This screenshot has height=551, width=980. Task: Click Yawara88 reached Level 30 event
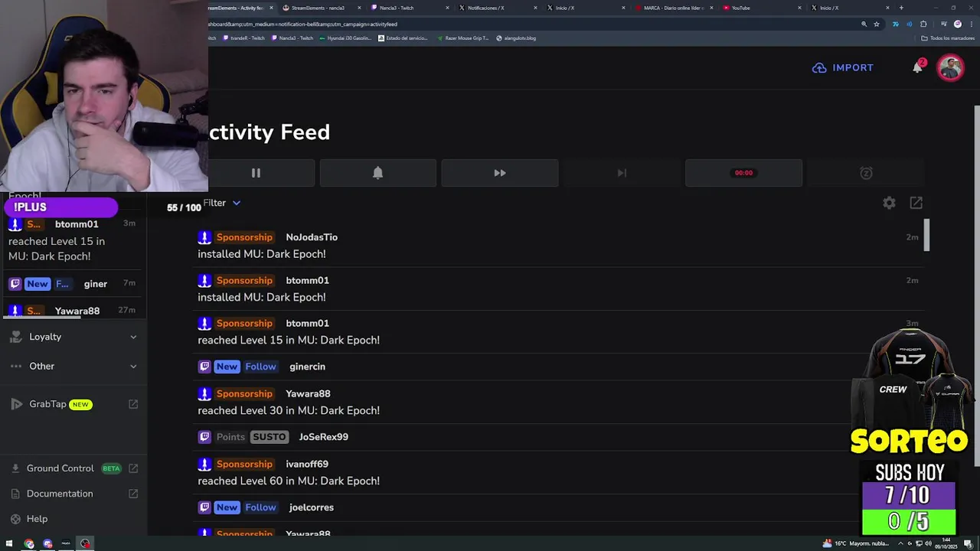[558, 402]
